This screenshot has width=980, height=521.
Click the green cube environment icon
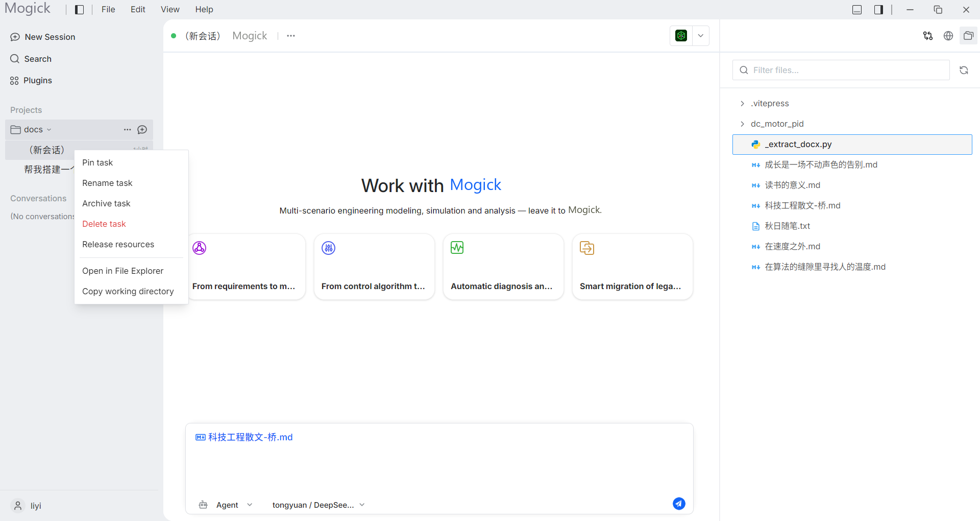[681, 36]
